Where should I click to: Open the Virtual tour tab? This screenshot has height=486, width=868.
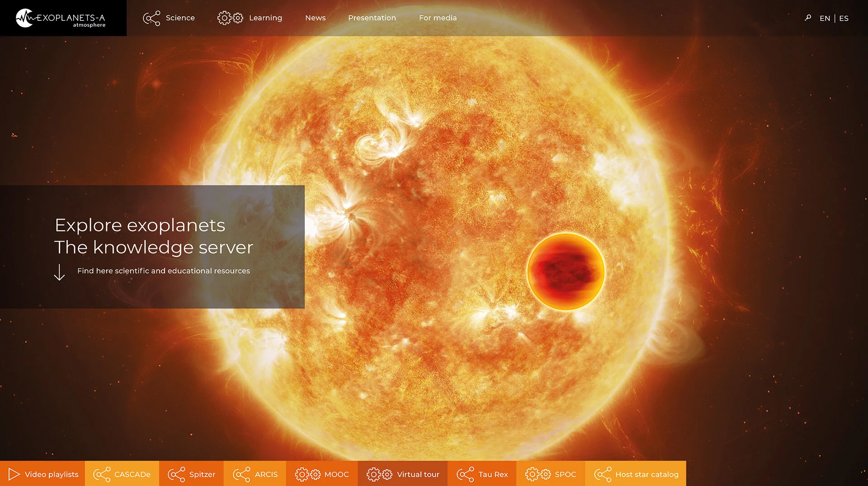click(x=403, y=474)
